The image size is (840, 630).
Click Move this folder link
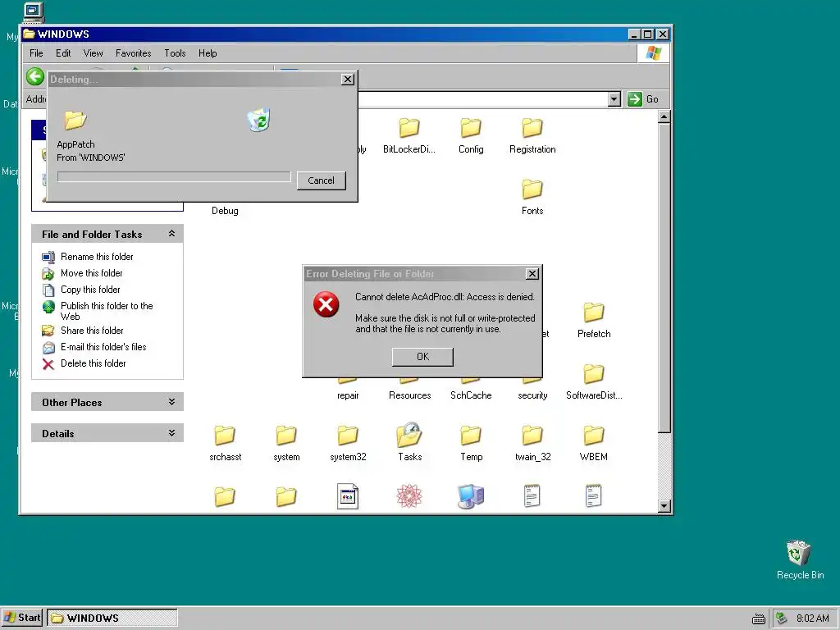(92, 273)
